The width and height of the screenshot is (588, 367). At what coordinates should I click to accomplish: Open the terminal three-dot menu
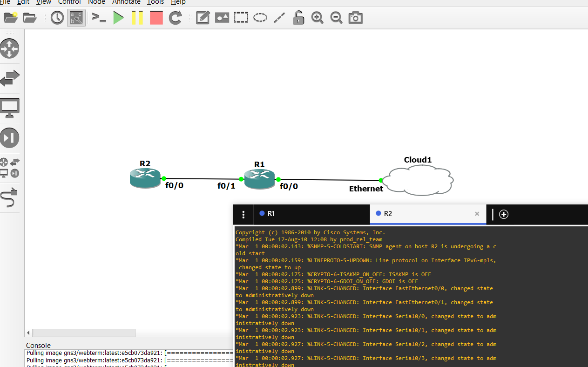243,214
